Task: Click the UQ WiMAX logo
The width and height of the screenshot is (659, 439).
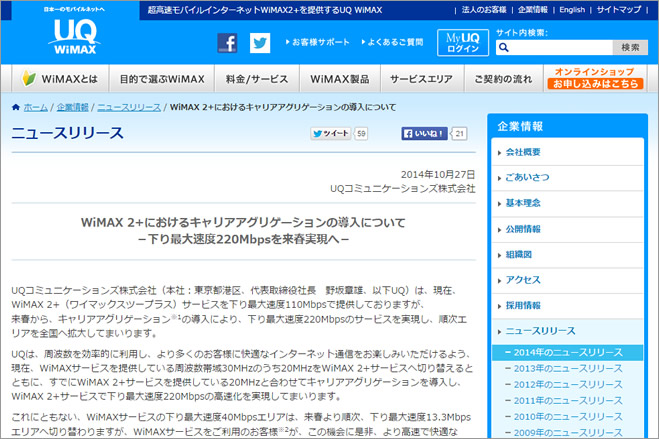Action: tap(75, 37)
